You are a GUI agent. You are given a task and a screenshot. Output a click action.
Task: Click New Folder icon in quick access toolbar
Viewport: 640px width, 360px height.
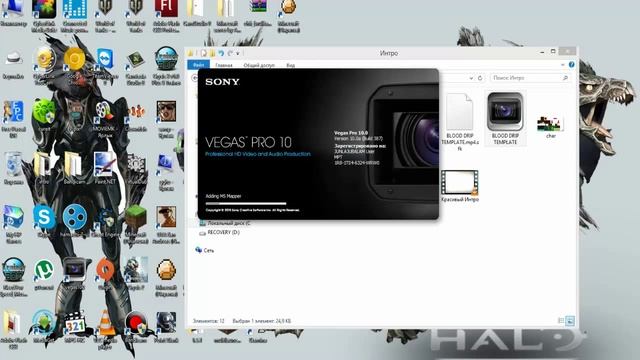point(212,53)
